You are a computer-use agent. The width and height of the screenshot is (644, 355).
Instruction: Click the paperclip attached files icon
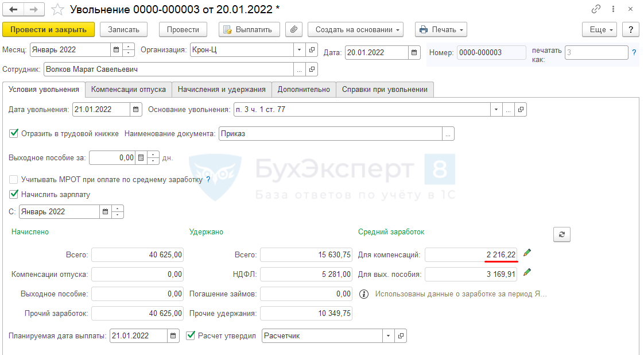[x=294, y=29]
